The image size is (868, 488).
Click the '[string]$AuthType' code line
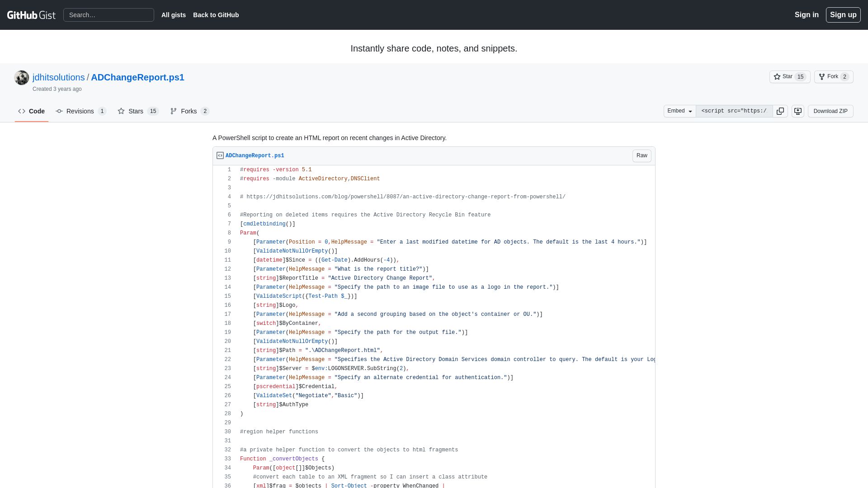[x=281, y=405]
